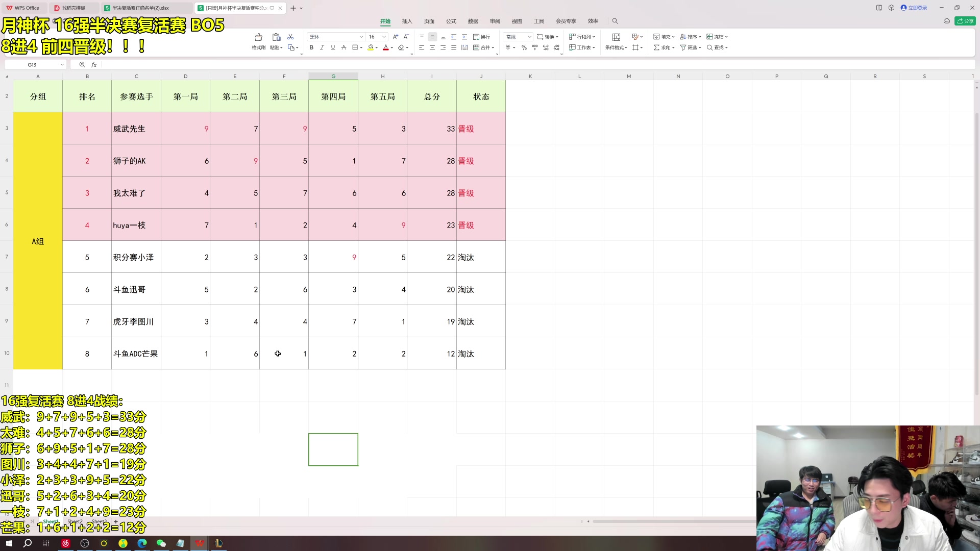Click the percent style icon
This screenshot has height=551, width=980.
(524, 47)
